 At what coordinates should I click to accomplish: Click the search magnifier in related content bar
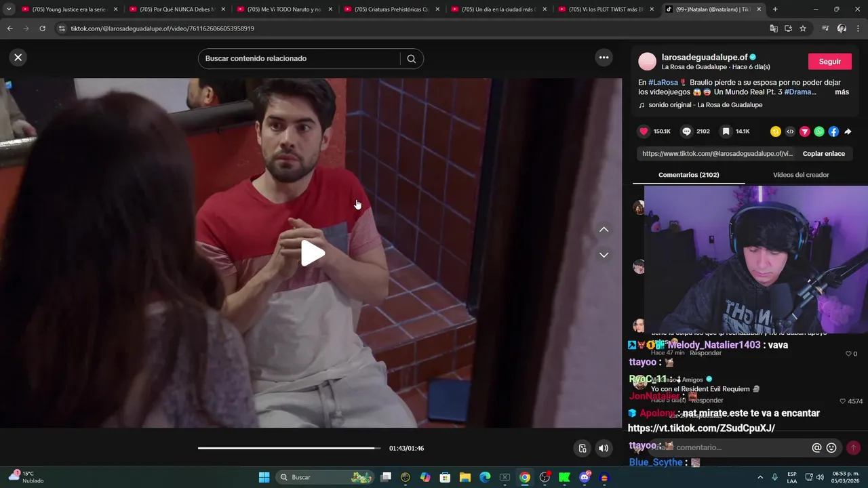click(x=411, y=58)
